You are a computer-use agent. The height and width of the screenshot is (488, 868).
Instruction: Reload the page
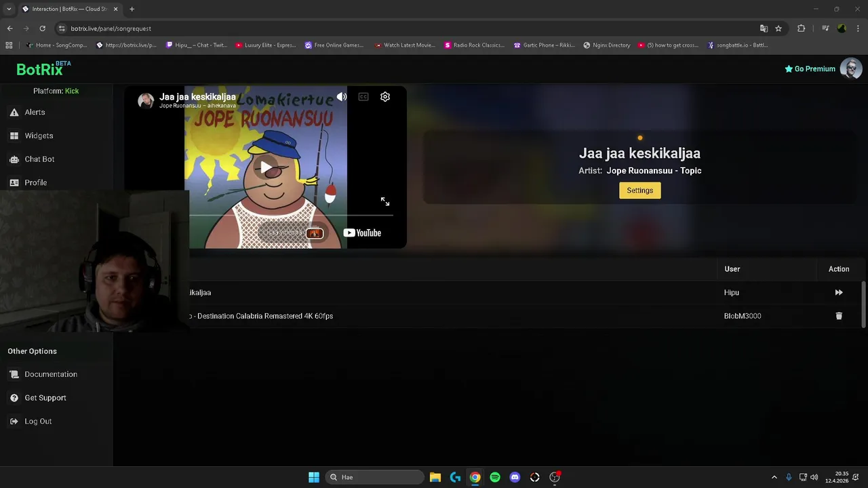[x=42, y=28]
